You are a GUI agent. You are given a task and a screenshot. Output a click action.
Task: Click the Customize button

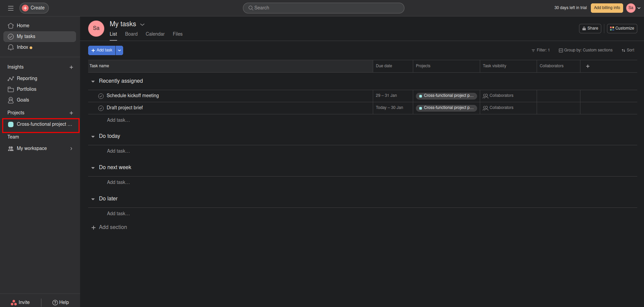tap(622, 28)
